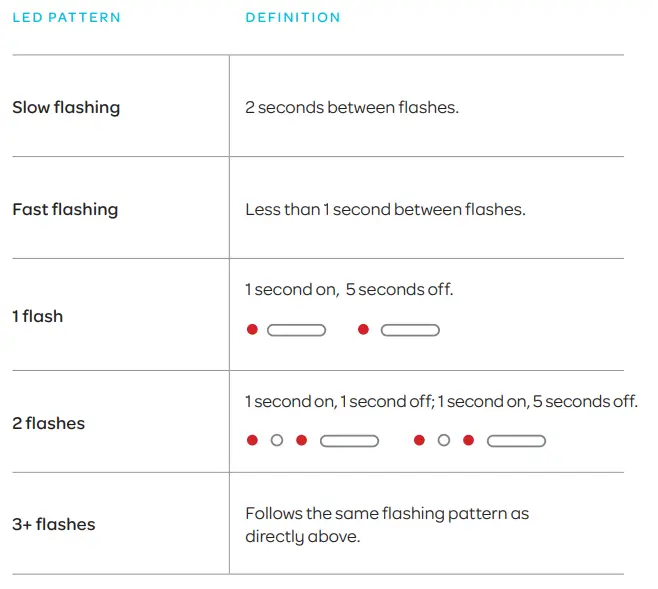Viewport: 658px width, 589px height.
Task: Select the "Slow flashing" row label
Action: [x=66, y=107]
